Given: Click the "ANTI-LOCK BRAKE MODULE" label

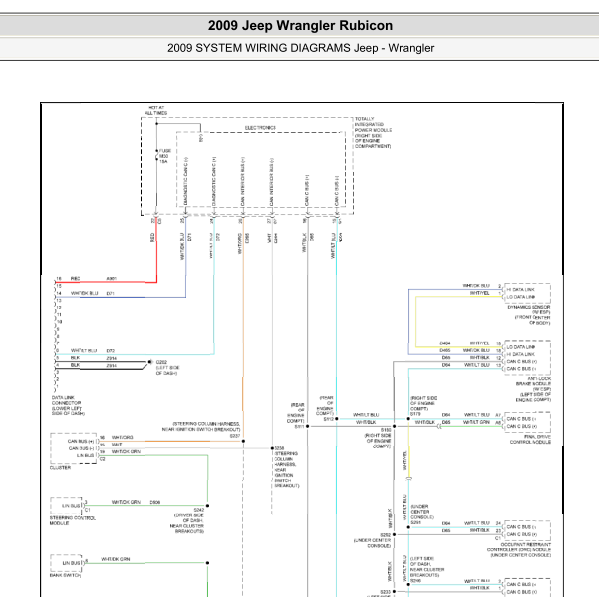Looking at the screenshot, I should (534, 381).
